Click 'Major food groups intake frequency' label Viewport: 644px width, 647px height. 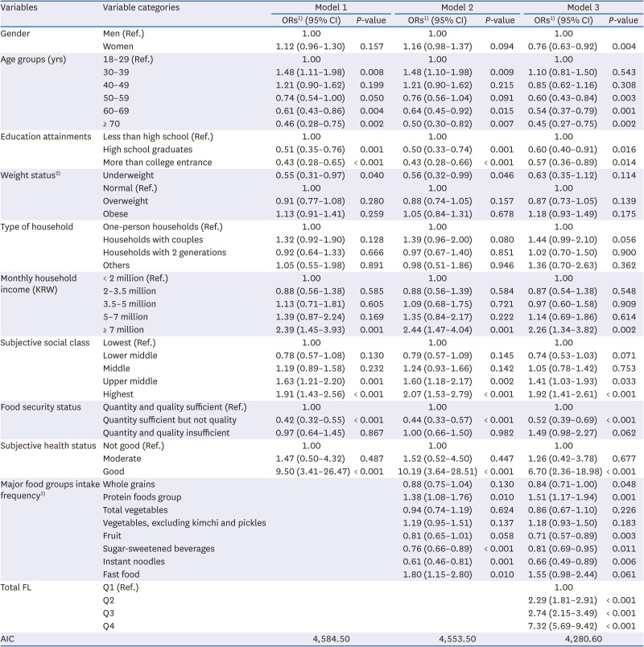pos(50,490)
